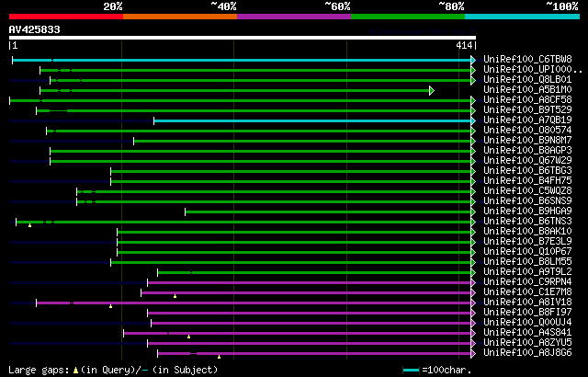Click the UniRef100_B9HGA9 label text

click(x=527, y=211)
